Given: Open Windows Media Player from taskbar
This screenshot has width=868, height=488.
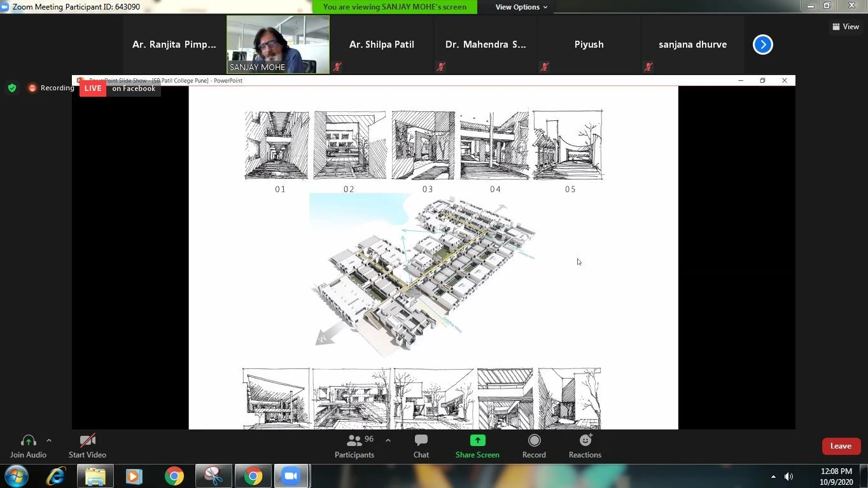Looking at the screenshot, I should pyautogui.click(x=134, y=476).
